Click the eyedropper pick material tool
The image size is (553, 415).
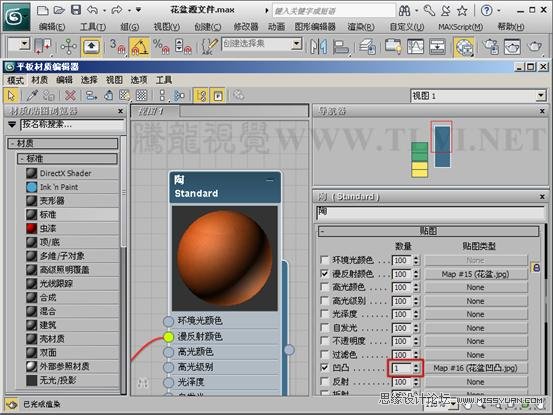click(32, 96)
